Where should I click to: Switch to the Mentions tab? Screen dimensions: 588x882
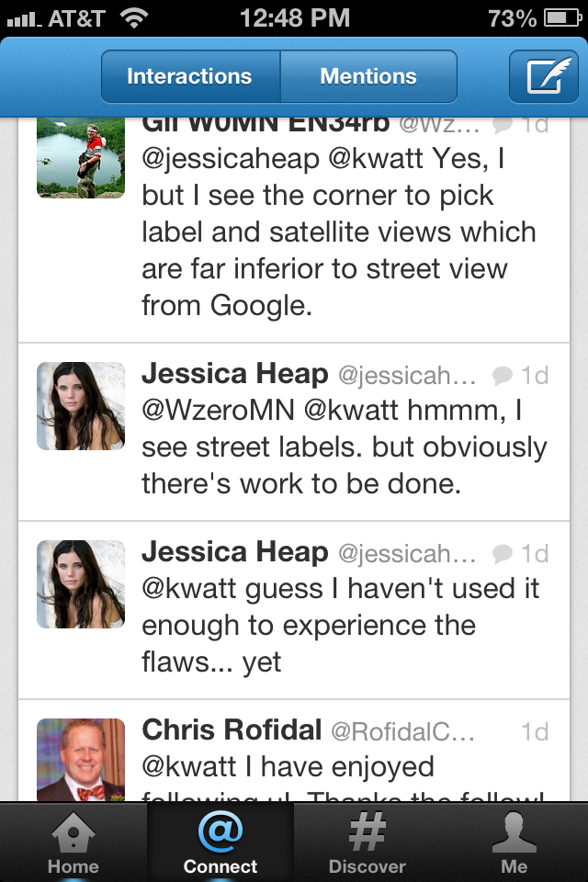(x=368, y=76)
